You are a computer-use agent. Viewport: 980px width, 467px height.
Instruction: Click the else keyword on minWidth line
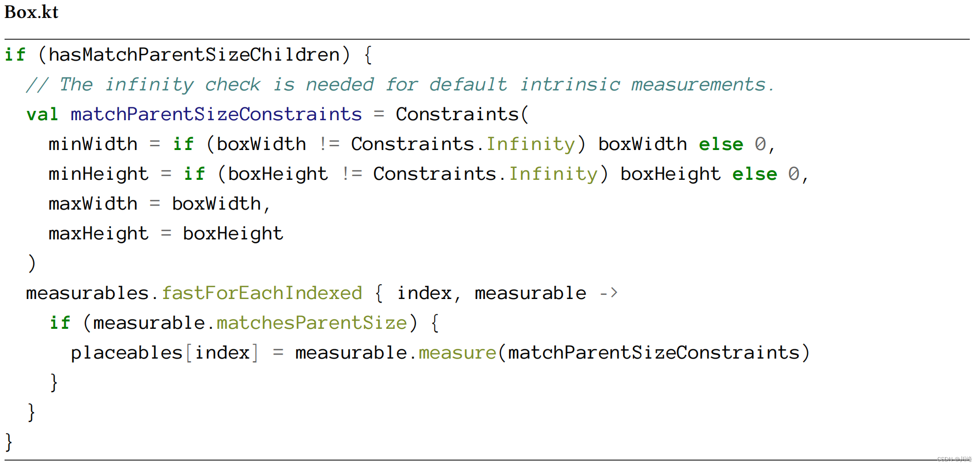point(721,144)
